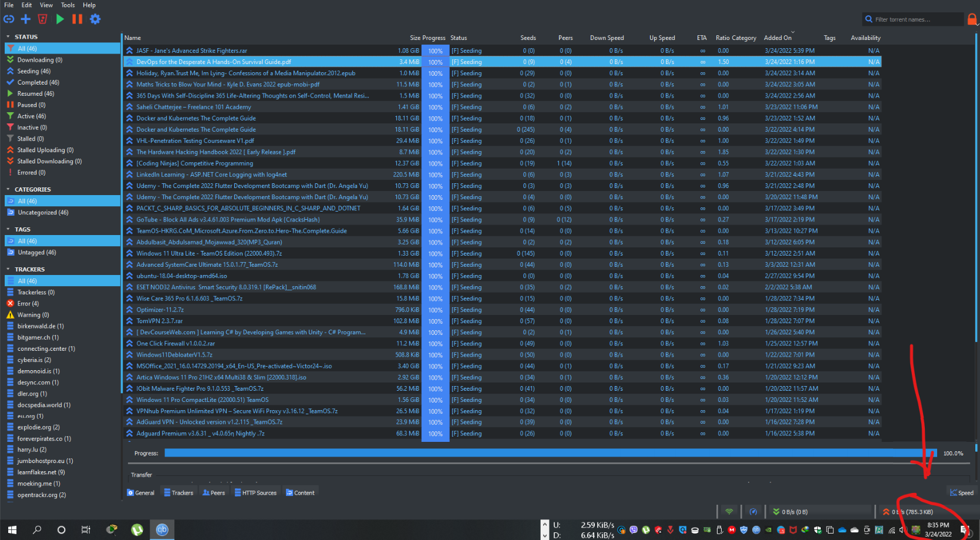Click the 100% progress cell for DevOps torrent
Screen dimensions: 980x540
[435, 62]
